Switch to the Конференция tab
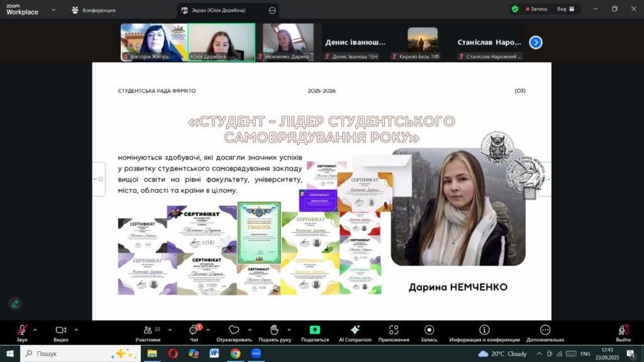 (x=93, y=10)
